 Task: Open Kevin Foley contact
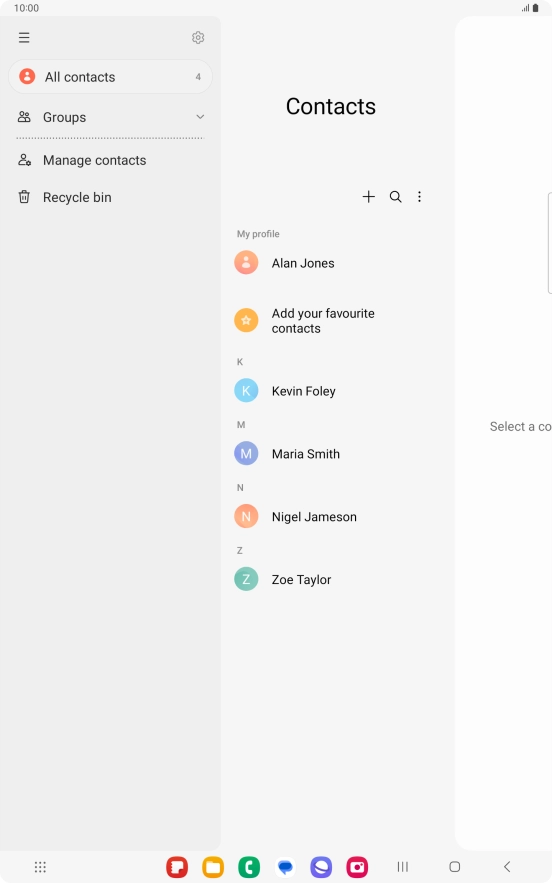pyautogui.click(x=331, y=391)
